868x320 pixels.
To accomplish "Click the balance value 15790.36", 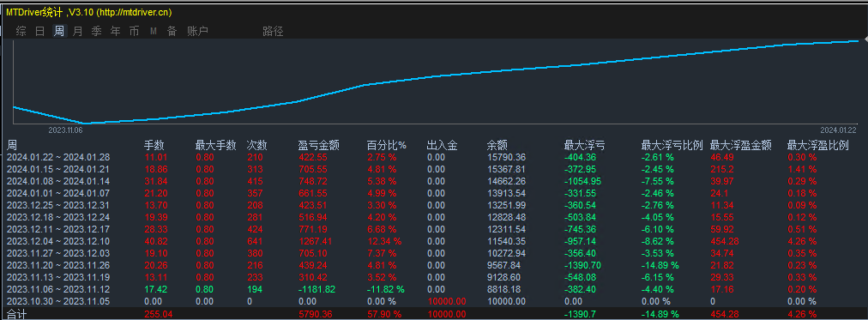I will [506, 157].
